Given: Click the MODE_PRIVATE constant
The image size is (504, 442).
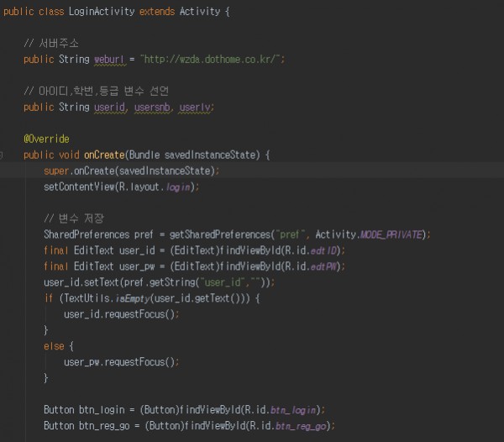Looking at the screenshot, I should tap(391, 234).
